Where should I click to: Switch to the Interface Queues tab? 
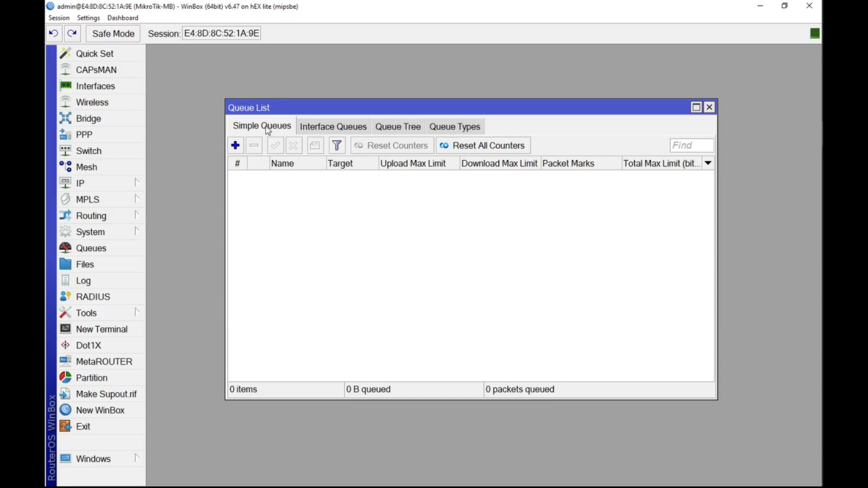[333, 126]
